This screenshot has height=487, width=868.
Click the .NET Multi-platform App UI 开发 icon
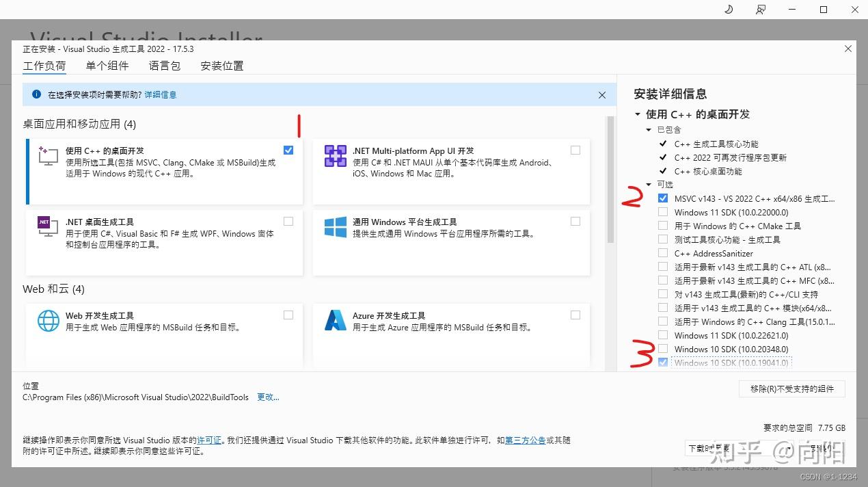tap(335, 157)
